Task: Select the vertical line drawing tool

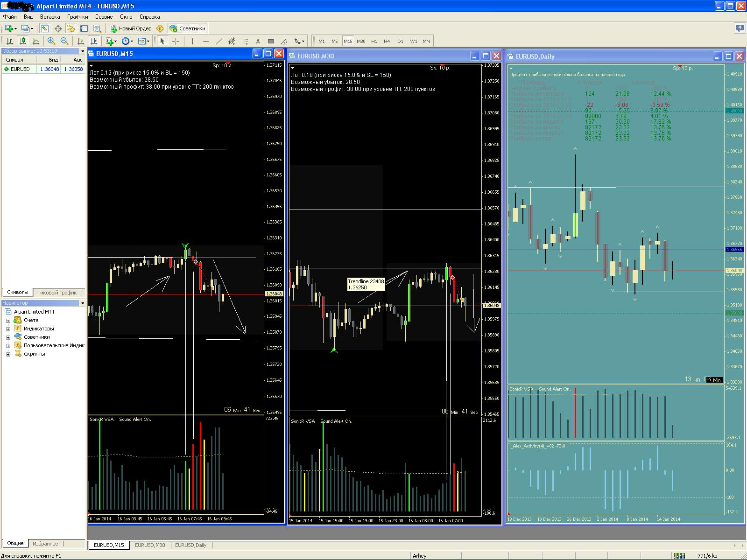Action: point(192,41)
